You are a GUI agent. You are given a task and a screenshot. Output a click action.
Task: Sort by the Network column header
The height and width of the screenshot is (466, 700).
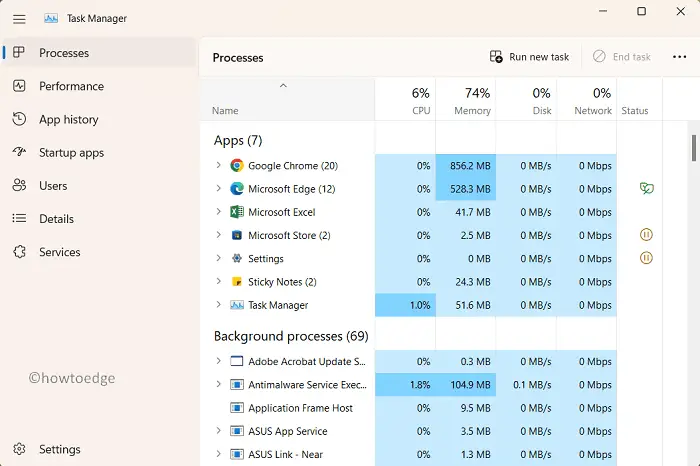point(587,100)
